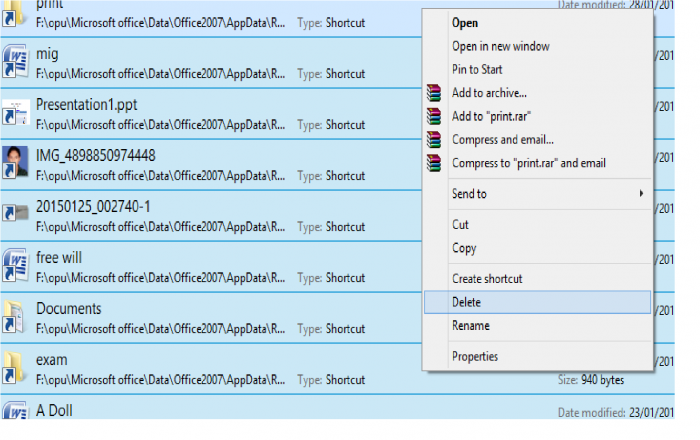700x440 pixels.
Task: Choose Pin to Start option
Action: (x=477, y=70)
